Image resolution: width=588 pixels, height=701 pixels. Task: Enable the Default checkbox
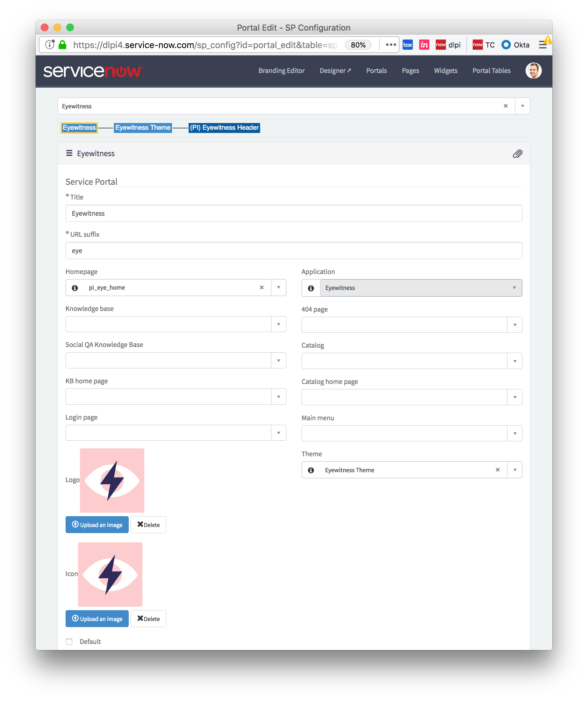[x=69, y=642]
